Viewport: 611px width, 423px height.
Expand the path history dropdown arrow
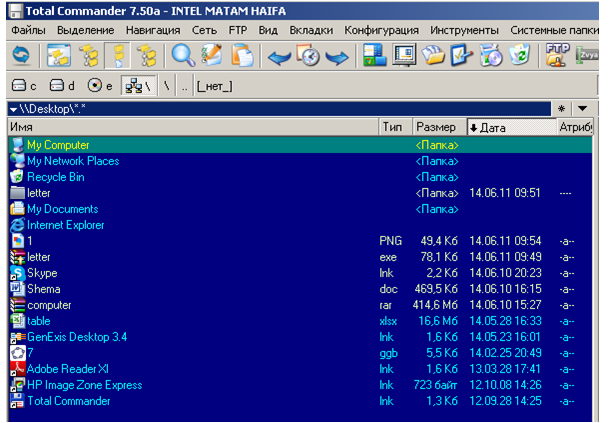[583, 108]
